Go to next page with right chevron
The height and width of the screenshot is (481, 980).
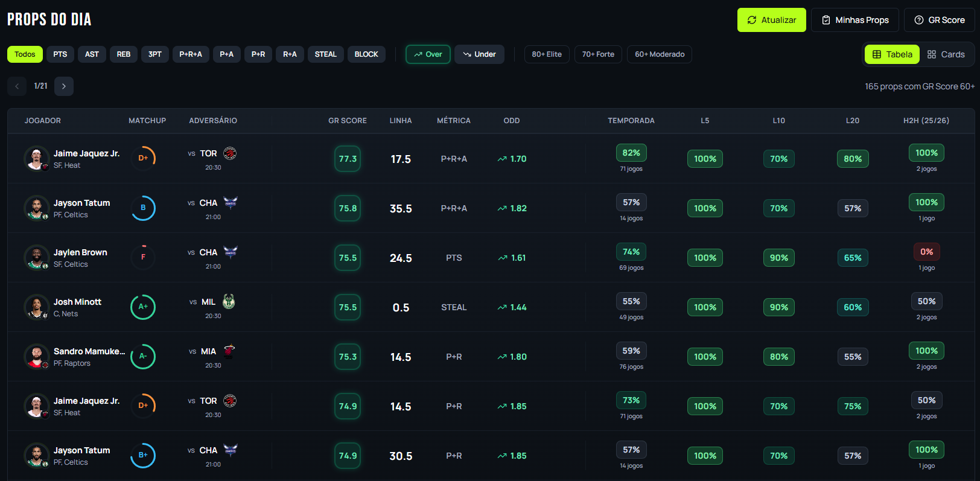coord(64,86)
